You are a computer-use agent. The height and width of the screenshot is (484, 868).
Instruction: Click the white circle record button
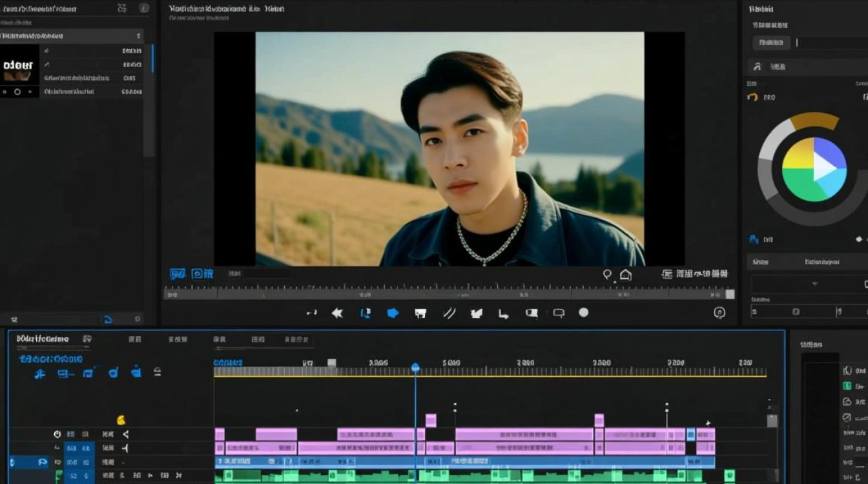pos(584,312)
